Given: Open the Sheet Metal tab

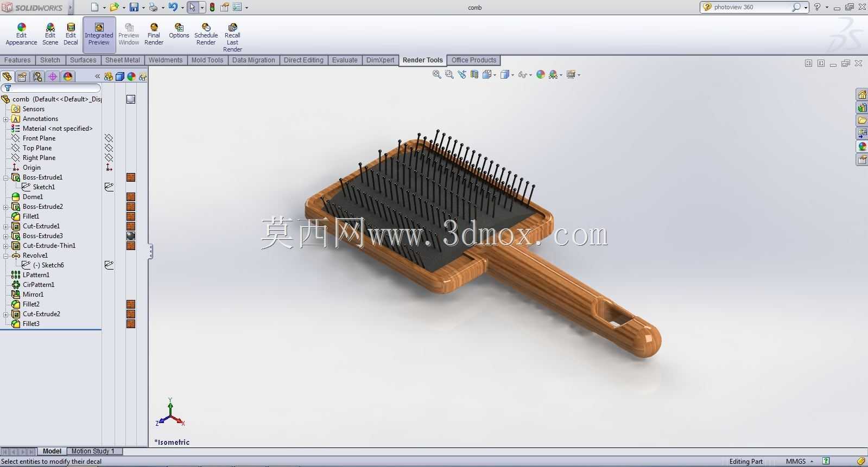Looking at the screenshot, I should point(123,60).
